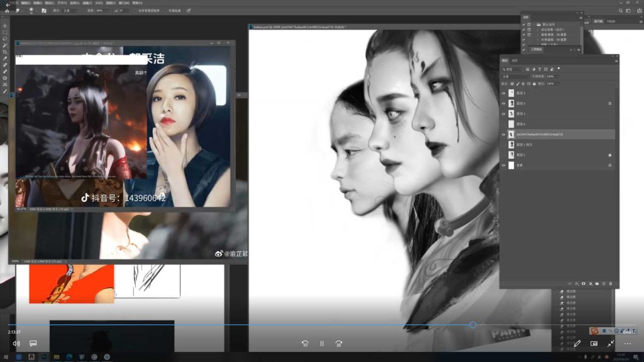Mute video with speaker icon
Image resolution: width=644 pixels, height=362 pixels.
pos(16,344)
